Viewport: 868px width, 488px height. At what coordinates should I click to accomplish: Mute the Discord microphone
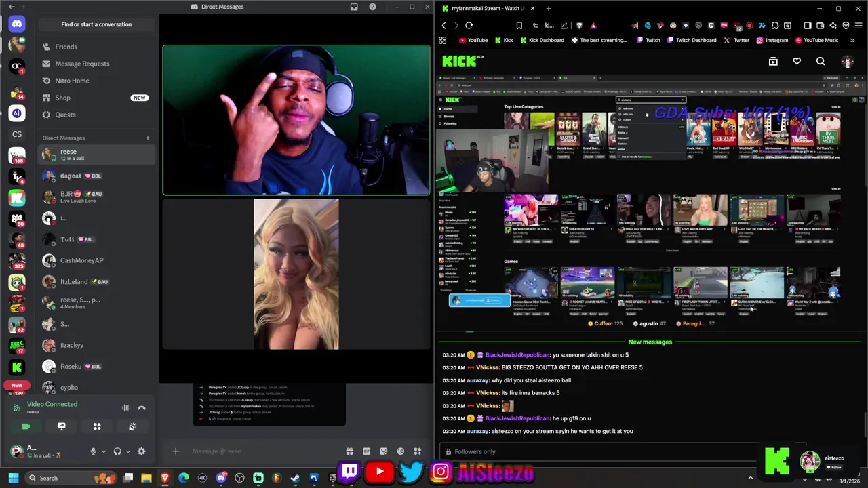pyautogui.click(x=94, y=451)
